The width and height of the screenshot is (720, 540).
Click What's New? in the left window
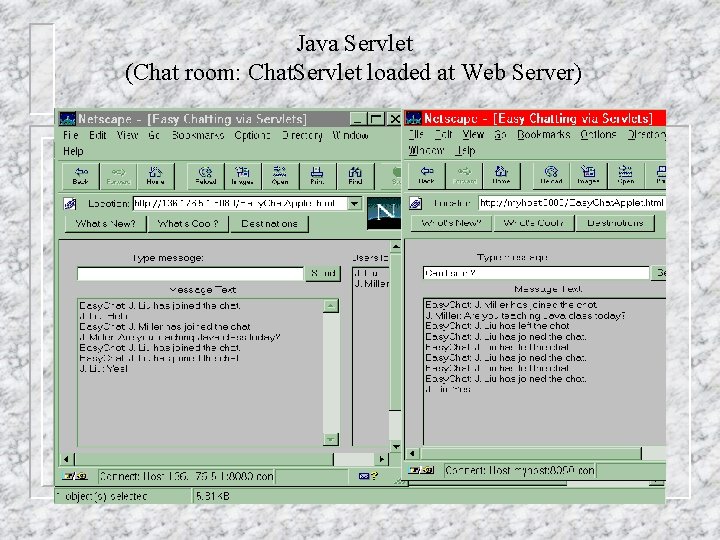[x=106, y=224]
